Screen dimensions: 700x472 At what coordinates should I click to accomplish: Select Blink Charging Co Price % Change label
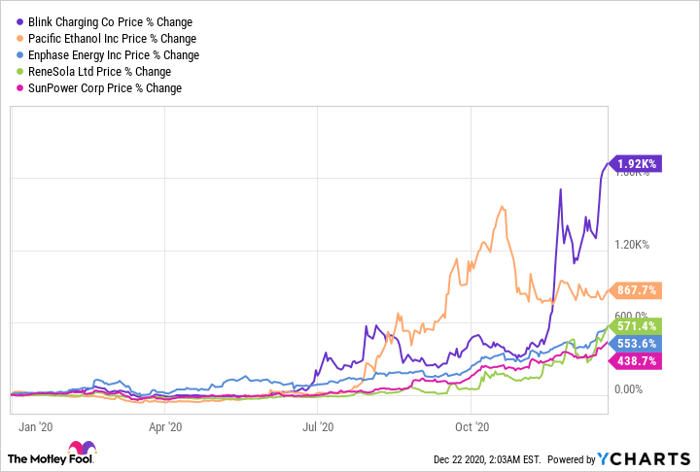pyautogui.click(x=112, y=21)
